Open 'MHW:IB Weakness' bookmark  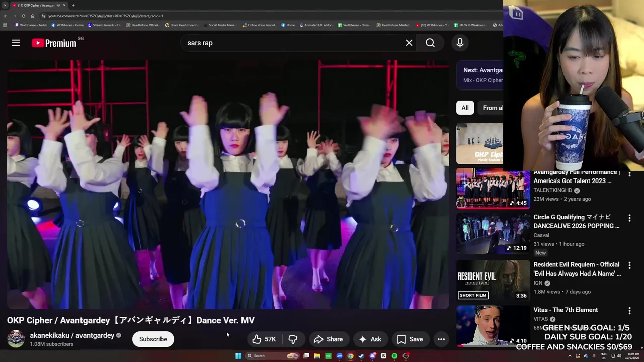[470, 25]
